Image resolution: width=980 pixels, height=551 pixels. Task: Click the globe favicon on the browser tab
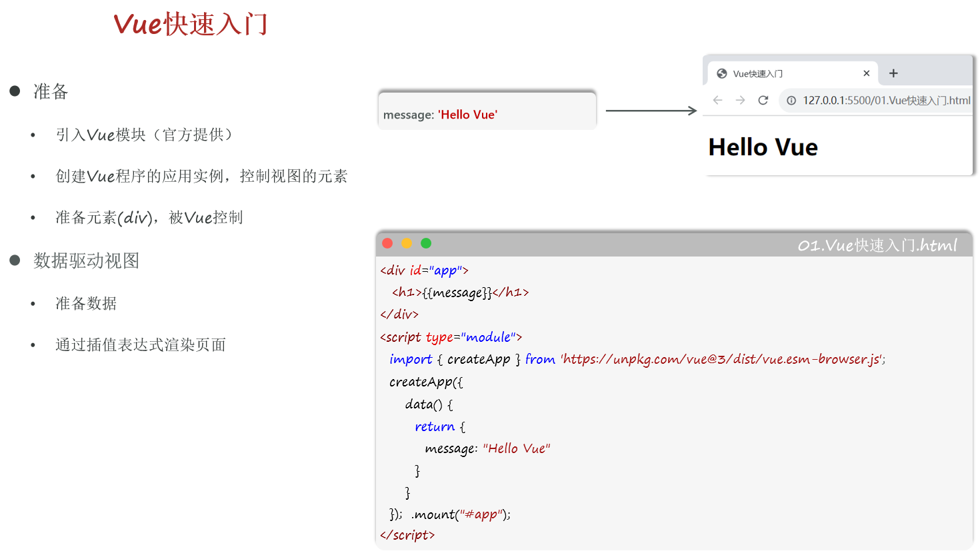point(721,73)
